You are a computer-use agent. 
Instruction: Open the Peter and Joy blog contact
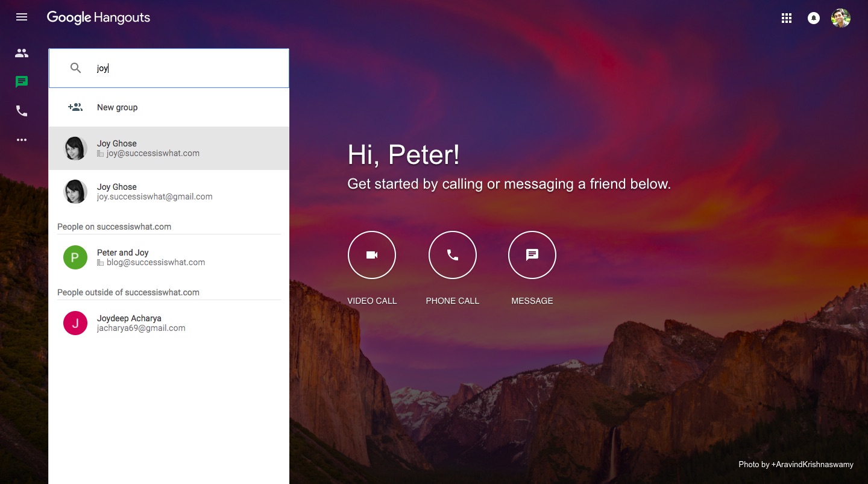coord(150,257)
